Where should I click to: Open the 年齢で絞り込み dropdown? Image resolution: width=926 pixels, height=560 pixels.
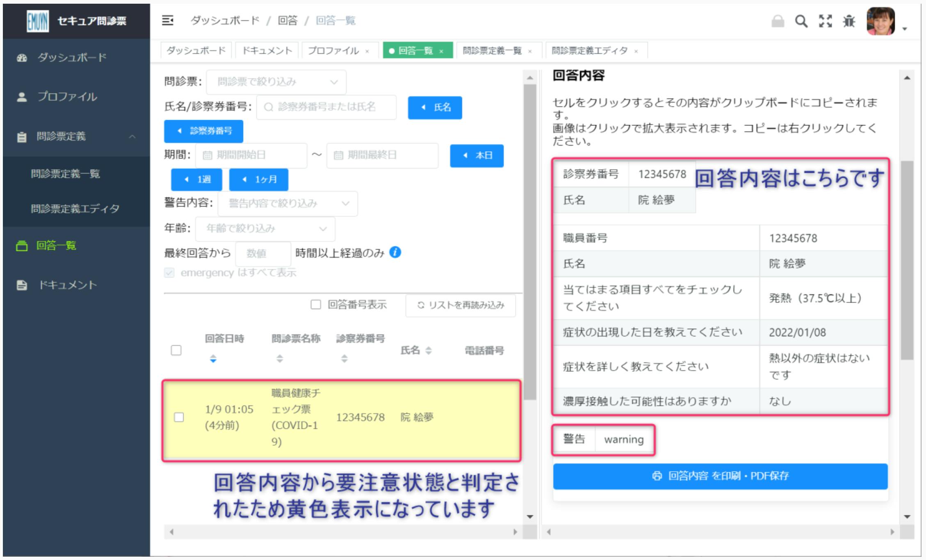(x=265, y=228)
